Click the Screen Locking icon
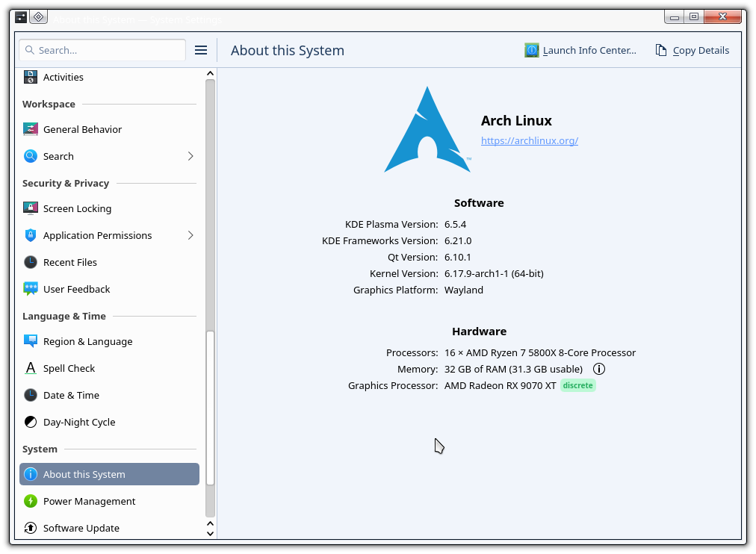 tap(31, 208)
